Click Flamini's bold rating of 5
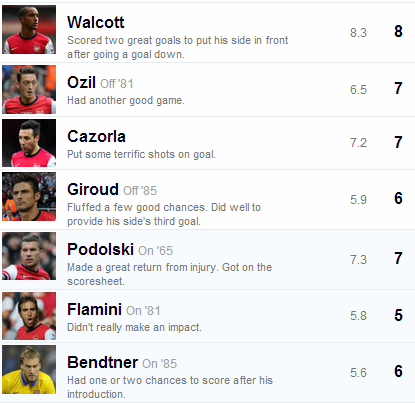Screen dimensions: 415x403 398,315
